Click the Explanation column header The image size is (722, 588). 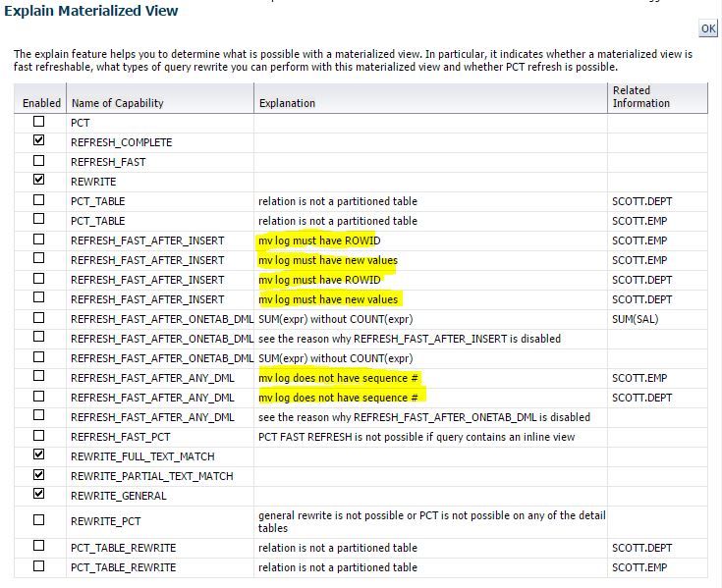click(287, 103)
